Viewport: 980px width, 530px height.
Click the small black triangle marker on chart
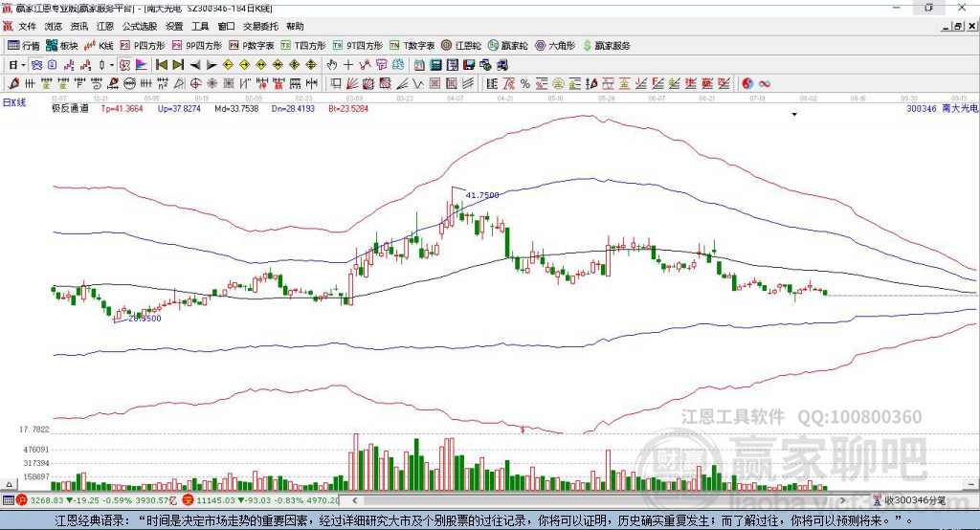tap(794, 115)
